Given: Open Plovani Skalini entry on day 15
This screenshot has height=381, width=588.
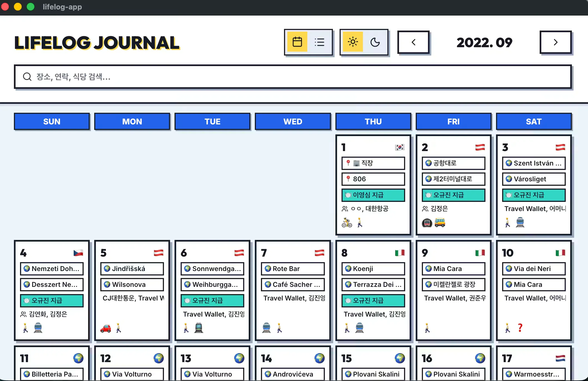Looking at the screenshot, I should (x=373, y=374).
